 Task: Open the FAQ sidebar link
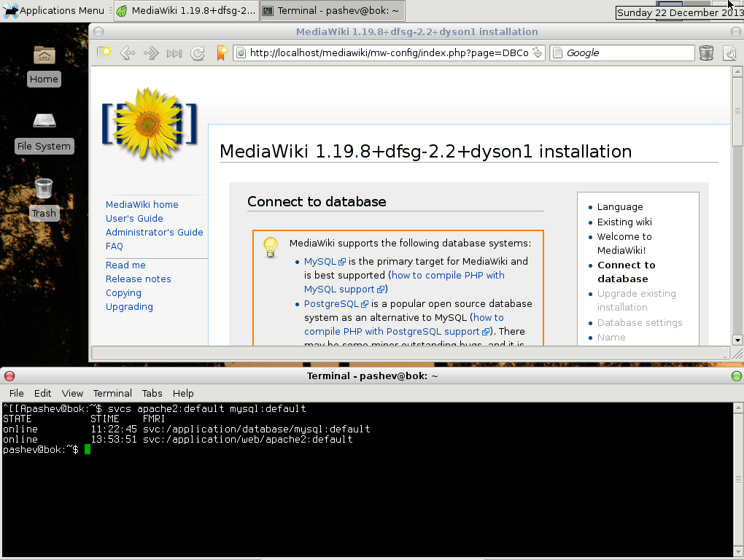(114, 246)
